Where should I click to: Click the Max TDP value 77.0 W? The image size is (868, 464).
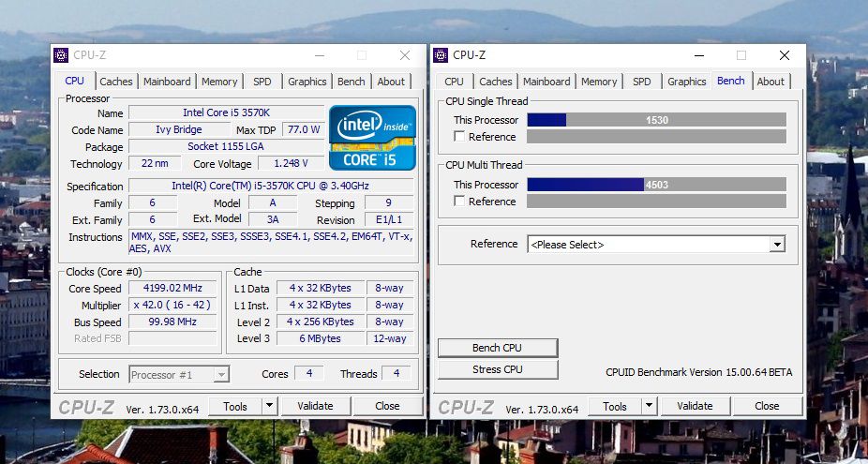tap(304, 129)
